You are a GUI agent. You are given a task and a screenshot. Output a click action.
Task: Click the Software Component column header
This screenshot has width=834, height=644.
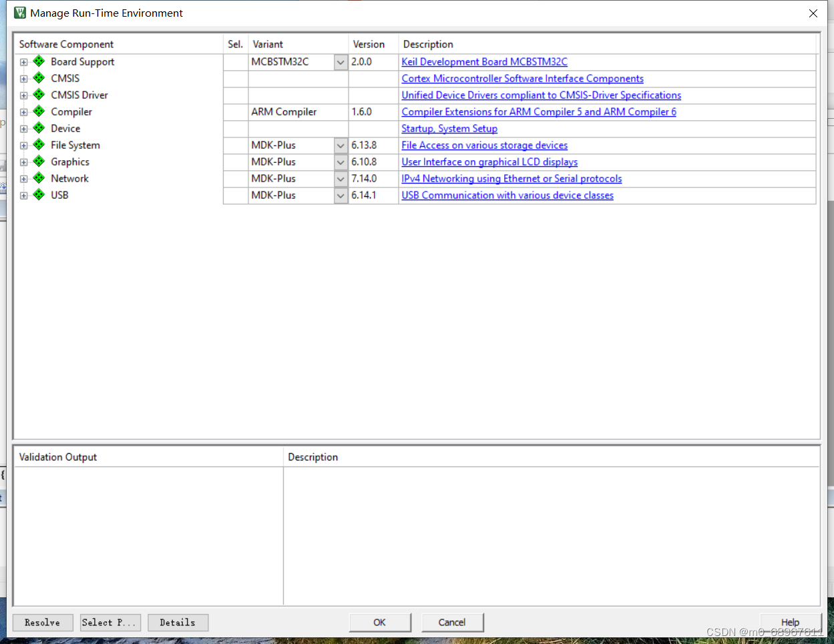point(119,44)
